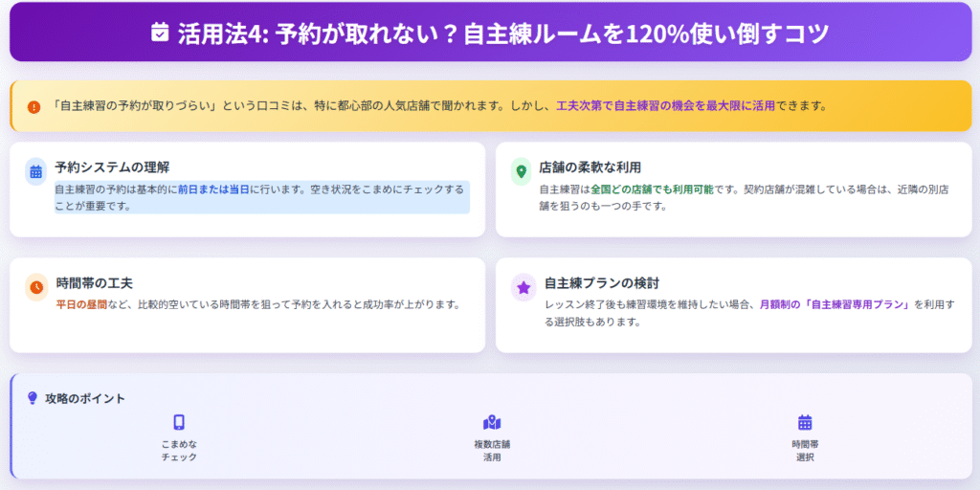Image resolution: width=980 pixels, height=490 pixels.
Task: Click the text レッスン終了後も練習環境を維持したい場合
Action: [649, 305]
